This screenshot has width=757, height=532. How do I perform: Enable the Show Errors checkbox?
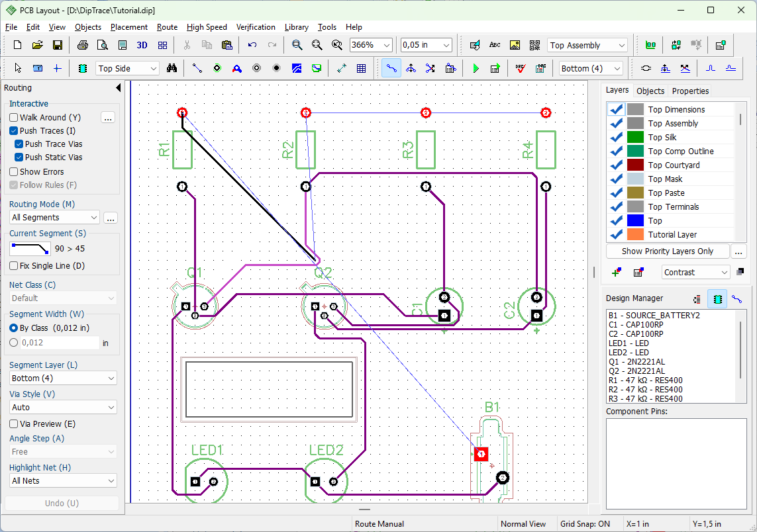pyautogui.click(x=13, y=171)
